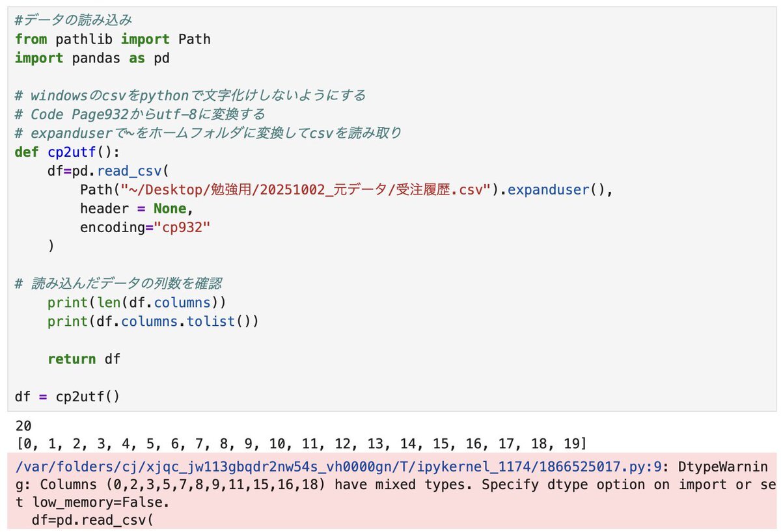Viewport: 781px width, 532px height.
Task: Click the 'def cp2utf():' function definition
Action: [x=68, y=153]
